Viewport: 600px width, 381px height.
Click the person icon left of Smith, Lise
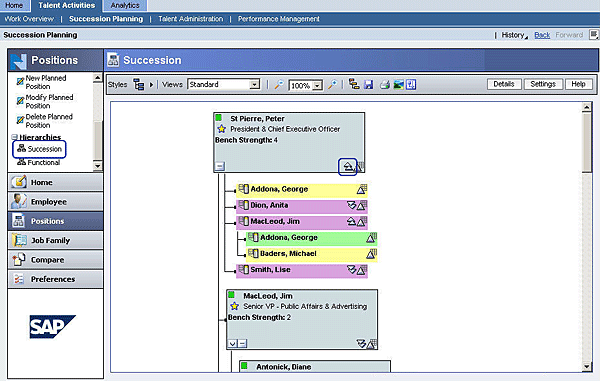pos(243,270)
